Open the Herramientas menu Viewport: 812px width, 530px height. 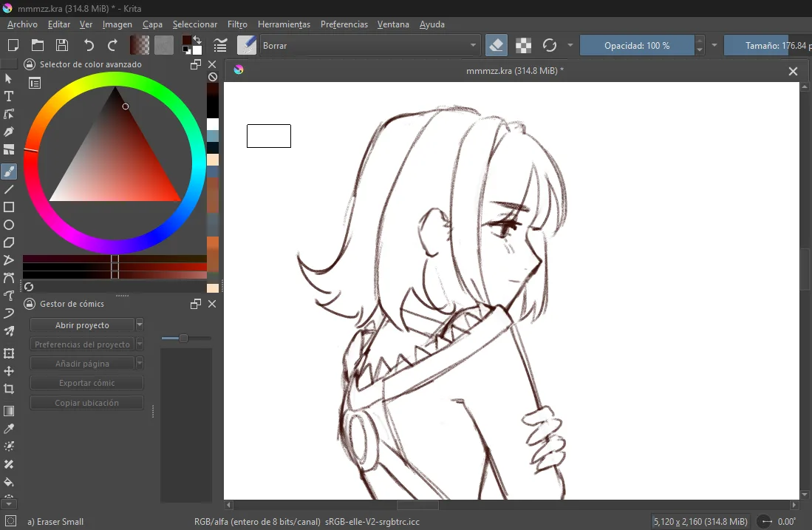click(284, 24)
